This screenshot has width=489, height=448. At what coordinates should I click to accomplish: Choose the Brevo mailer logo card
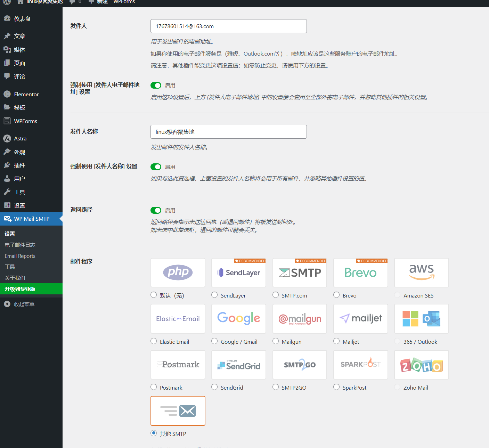coord(361,272)
